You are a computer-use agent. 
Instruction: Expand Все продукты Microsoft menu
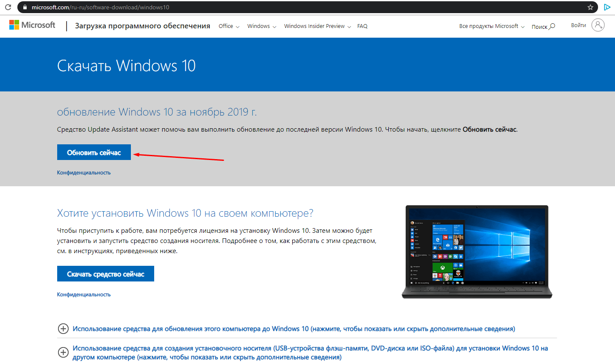coord(492,26)
